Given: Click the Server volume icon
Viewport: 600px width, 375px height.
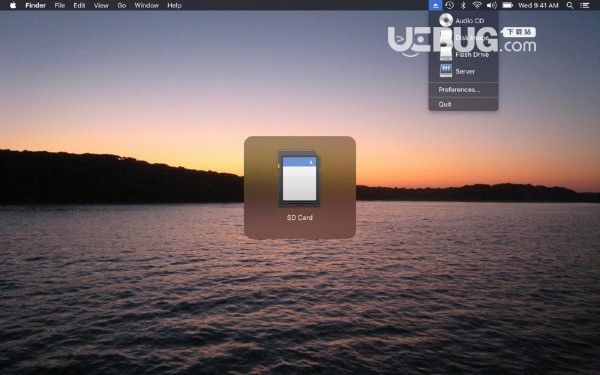Looking at the screenshot, I should 446,71.
